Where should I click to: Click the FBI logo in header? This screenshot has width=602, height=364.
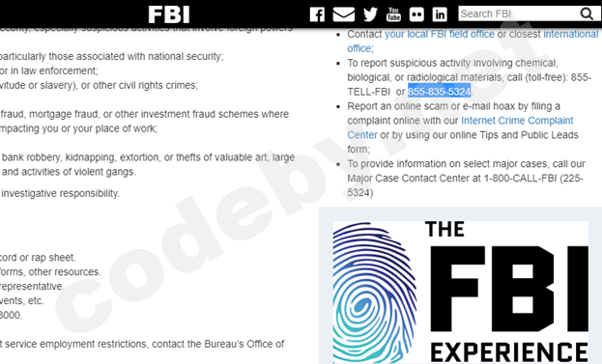click(x=169, y=14)
